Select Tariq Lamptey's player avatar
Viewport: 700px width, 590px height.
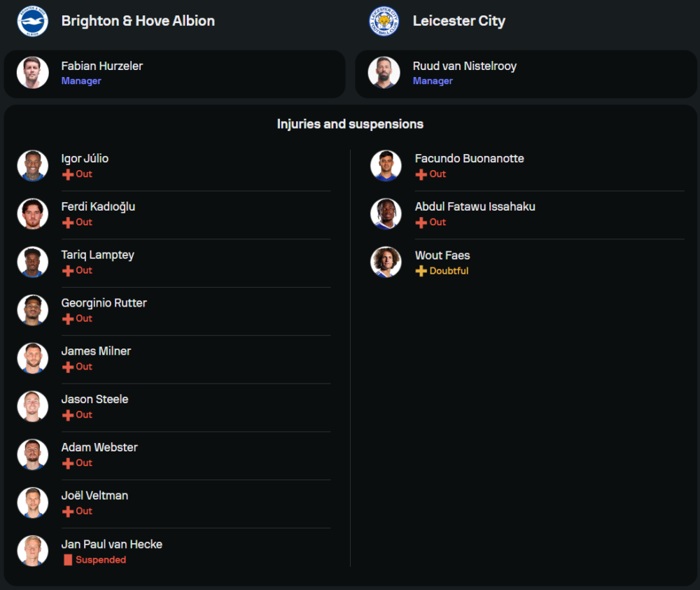click(x=33, y=262)
